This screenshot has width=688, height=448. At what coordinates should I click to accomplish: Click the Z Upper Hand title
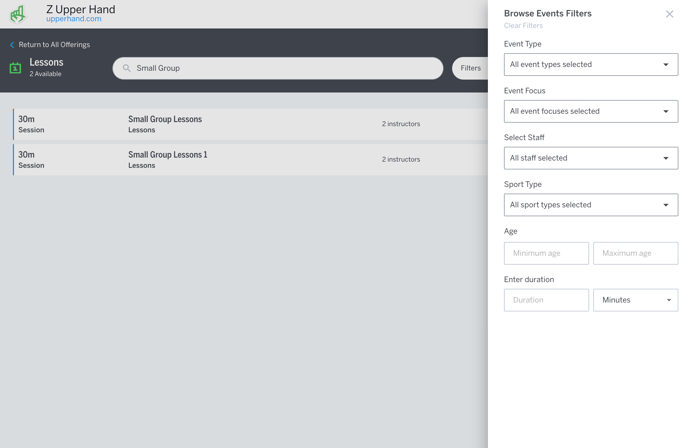click(81, 9)
